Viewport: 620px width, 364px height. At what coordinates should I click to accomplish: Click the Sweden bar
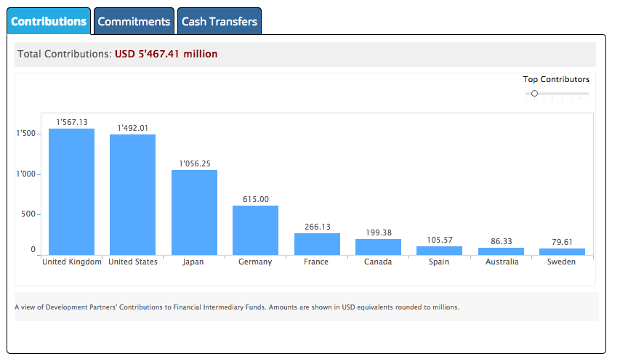tap(562, 251)
